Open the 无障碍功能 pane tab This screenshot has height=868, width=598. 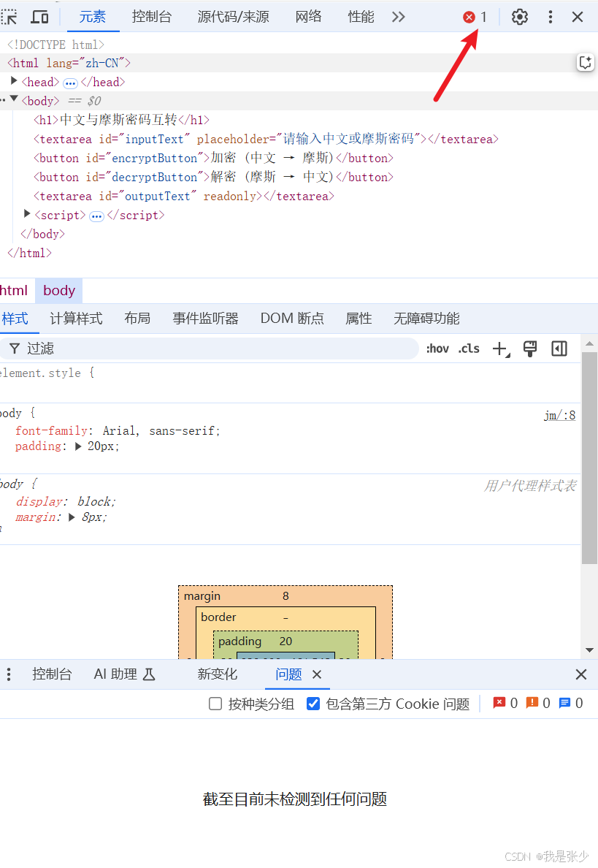(426, 319)
